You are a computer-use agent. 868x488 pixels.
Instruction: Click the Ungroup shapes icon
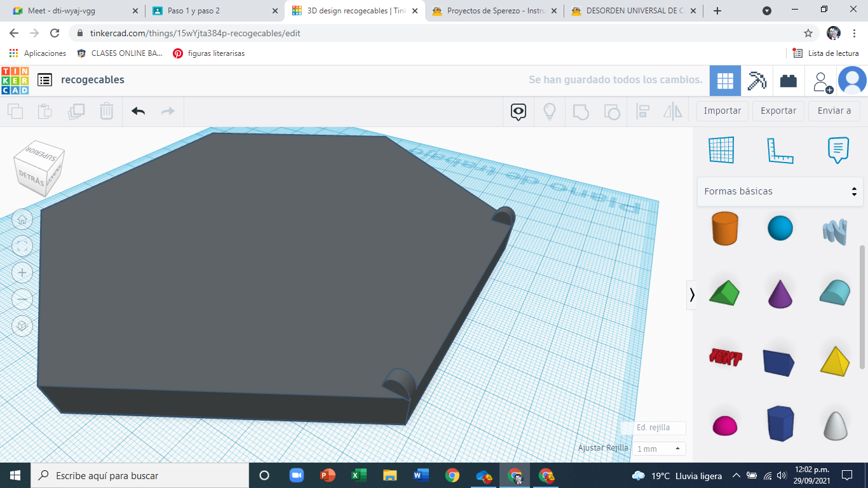[612, 112]
